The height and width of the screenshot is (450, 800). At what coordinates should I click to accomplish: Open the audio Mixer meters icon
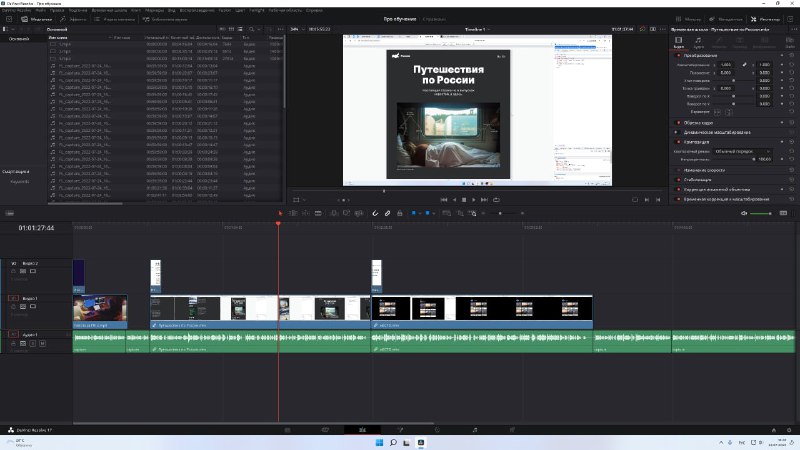(783, 213)
